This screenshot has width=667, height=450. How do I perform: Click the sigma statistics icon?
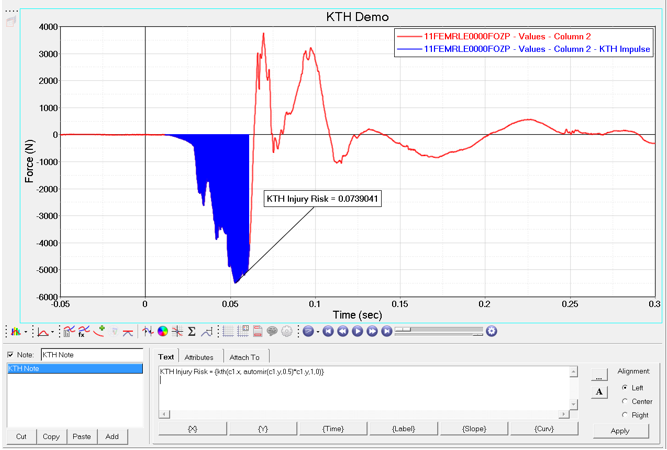pos(191,331)
